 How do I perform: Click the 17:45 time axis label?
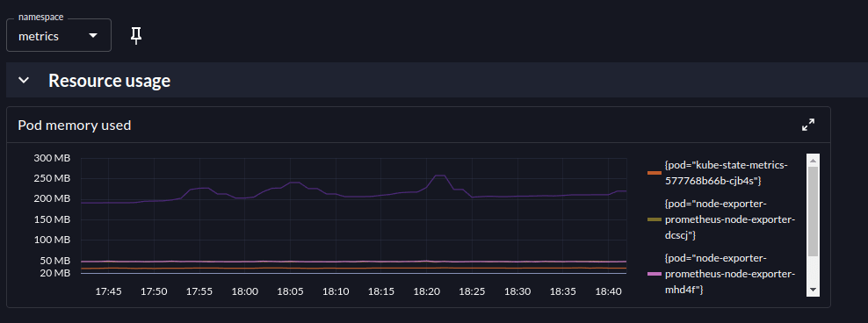[x=109, y=291]
